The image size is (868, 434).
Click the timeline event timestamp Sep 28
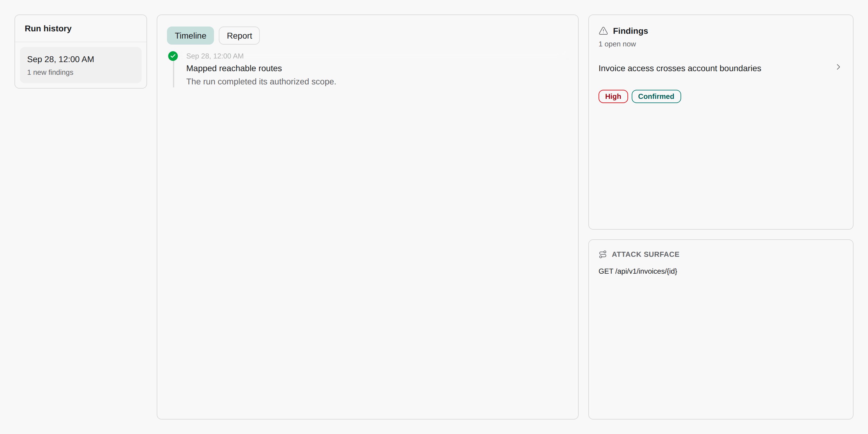(x=215, y=56)
